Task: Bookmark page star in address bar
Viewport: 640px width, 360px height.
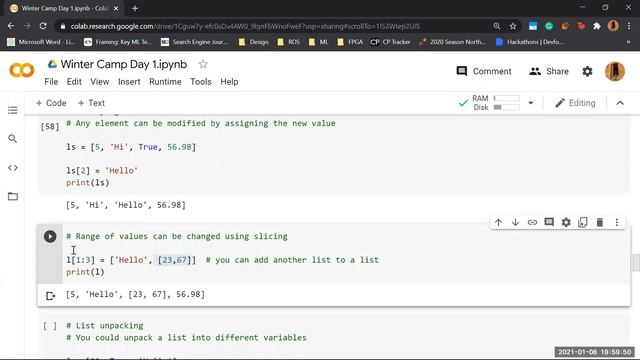Action: coord(513,26)
